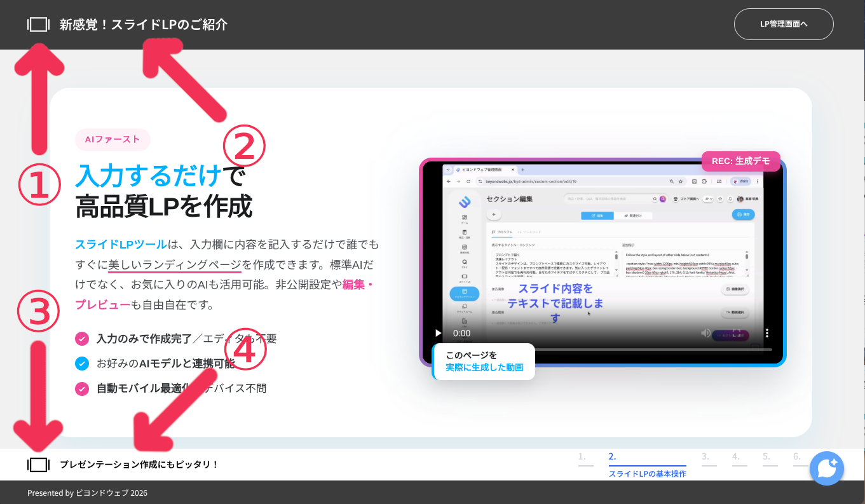865x504 pixels.
Task: Click the pink checkmark beside 入力のみで作成完了
Action: (x=82, y=339)
